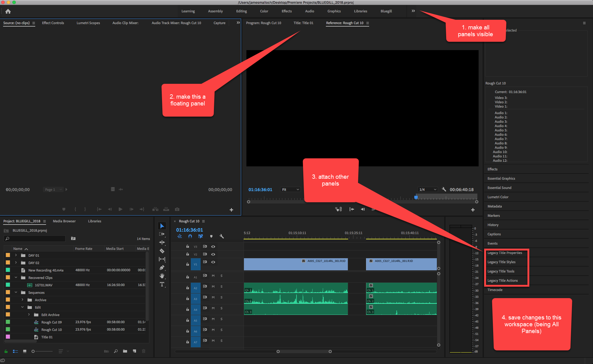This screenshot has width=593, height=364.
Task: Open Source monitor button editor plus
Action: tap(231, 210)
